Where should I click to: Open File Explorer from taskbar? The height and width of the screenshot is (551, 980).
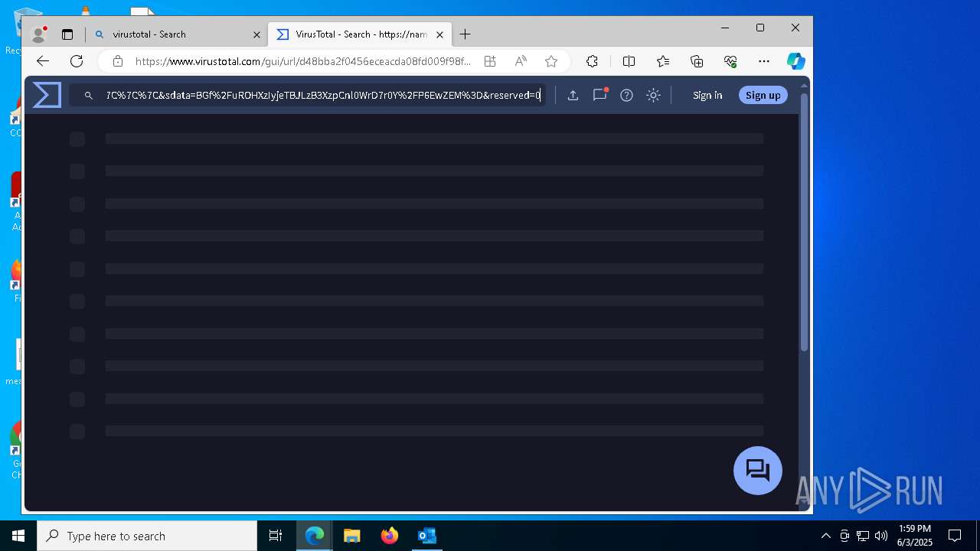click(x=351, y=536)
